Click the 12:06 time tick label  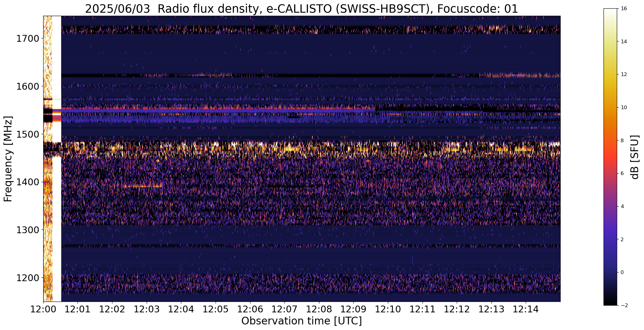[x=250, y=309]
